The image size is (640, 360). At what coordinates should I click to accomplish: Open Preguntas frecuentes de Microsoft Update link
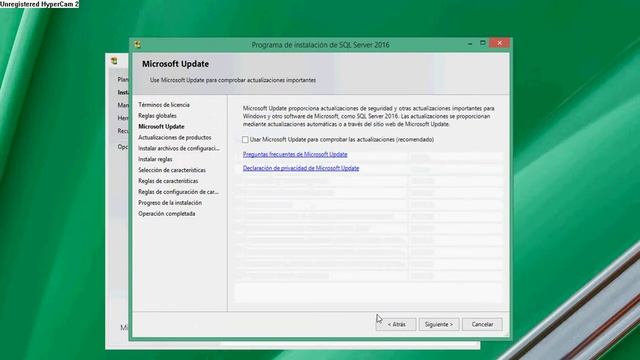295,154
